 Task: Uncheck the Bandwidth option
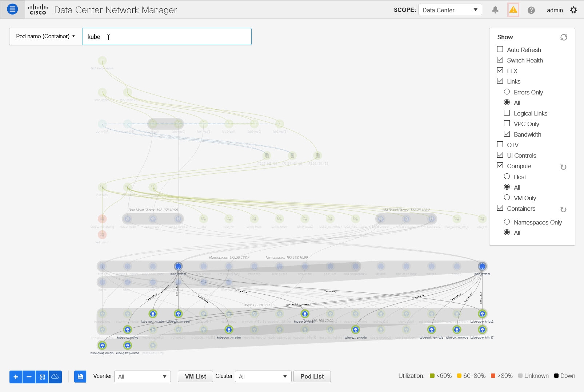click(507, 134)
